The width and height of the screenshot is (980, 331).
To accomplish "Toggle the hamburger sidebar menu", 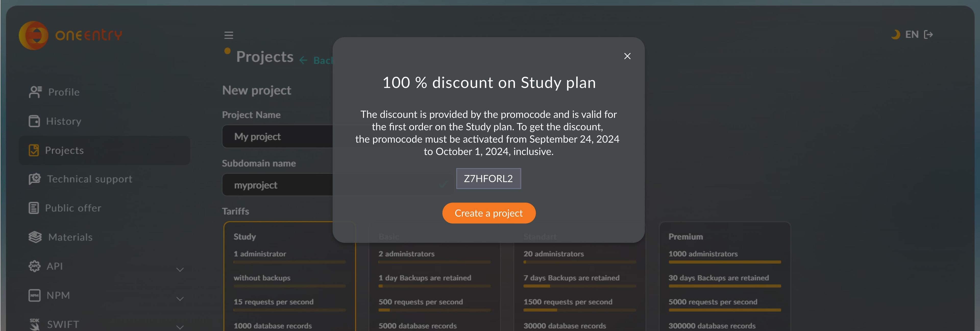I will point(229,36).
